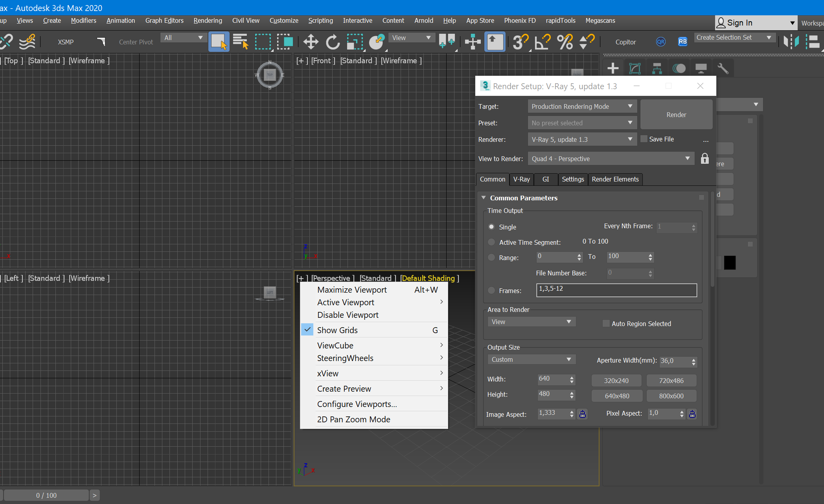The image size is (824, 504).
Task: Enable Save File checkbox
Action: coord(644,139)
